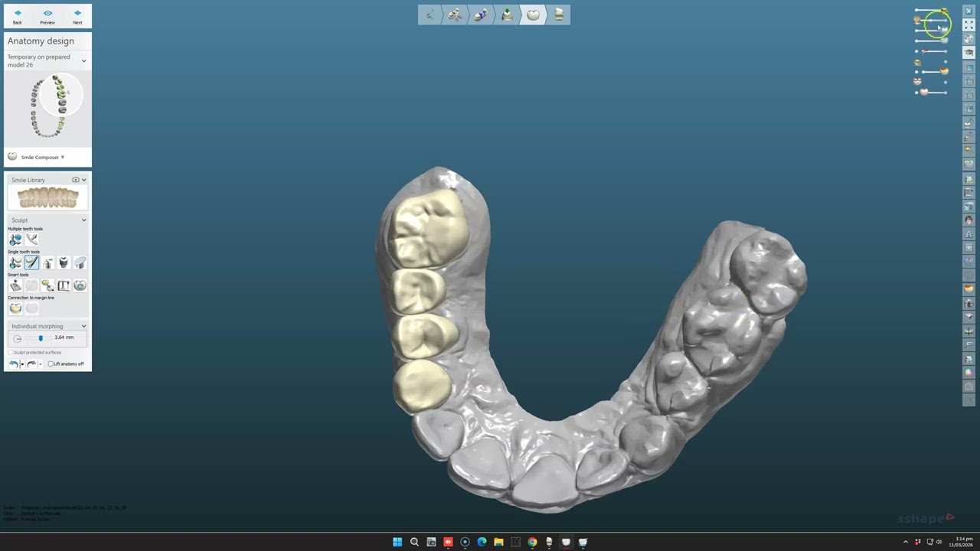Adjust the 3.64 mm tool size slider

point(41,338)
